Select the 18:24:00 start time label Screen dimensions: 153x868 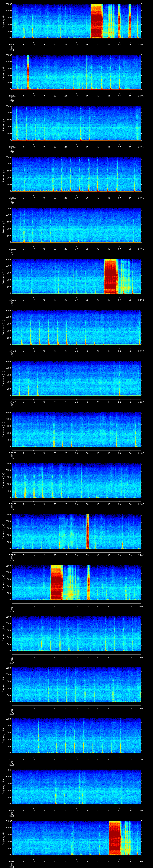(x=12, y=147)
